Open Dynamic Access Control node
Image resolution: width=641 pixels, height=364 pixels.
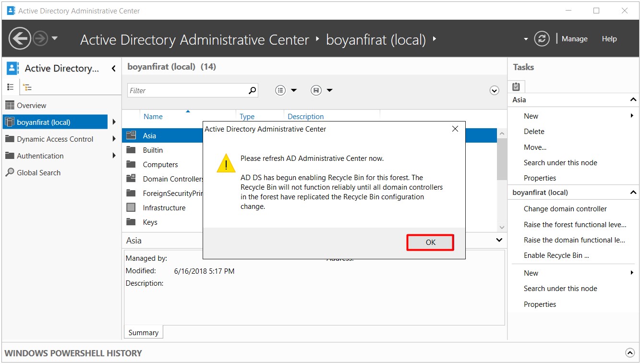tap(55, 139)
